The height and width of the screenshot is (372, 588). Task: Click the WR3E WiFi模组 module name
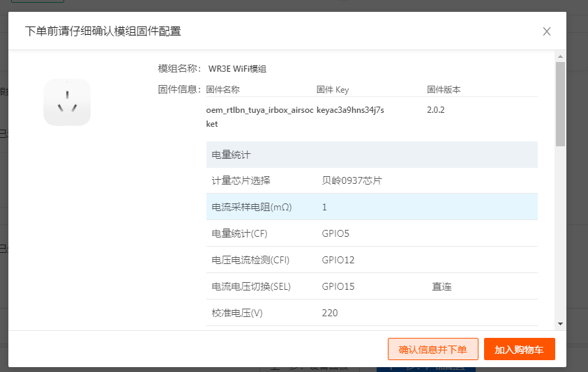coord(238,69)
